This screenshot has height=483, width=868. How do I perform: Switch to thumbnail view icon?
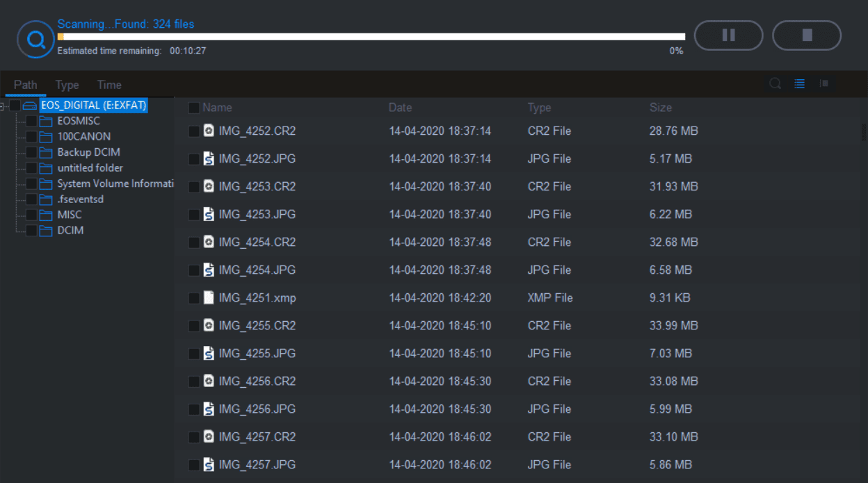(x=823, y=84)
